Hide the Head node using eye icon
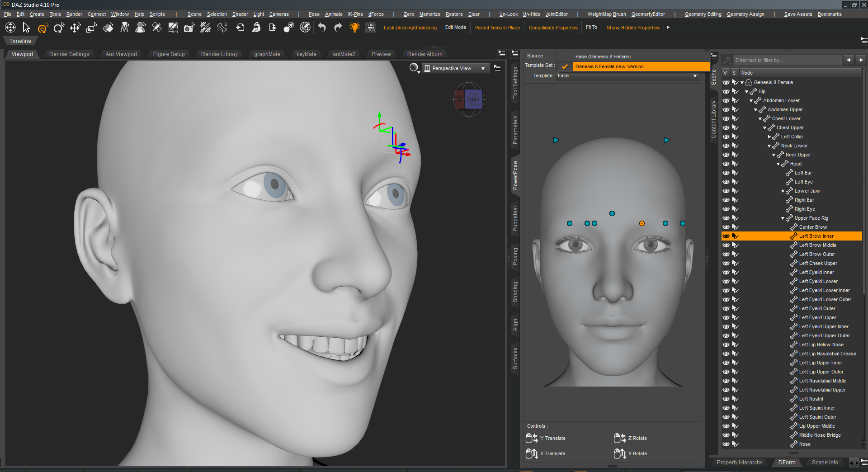Viewport: 868px width, 472px height. [x=726, y=164]
